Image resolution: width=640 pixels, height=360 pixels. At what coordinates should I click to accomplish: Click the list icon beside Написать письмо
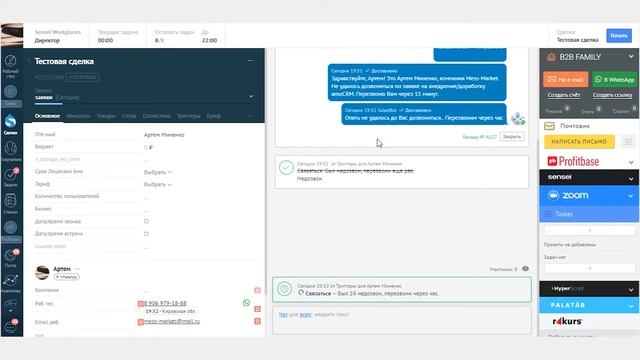[x=628, y=142]
